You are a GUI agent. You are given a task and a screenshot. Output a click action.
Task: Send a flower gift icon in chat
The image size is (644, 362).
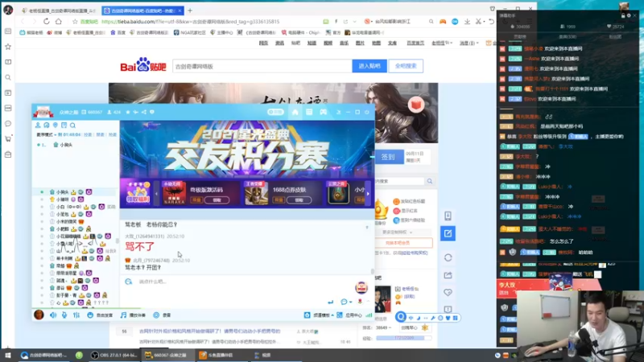pos(360,302)
